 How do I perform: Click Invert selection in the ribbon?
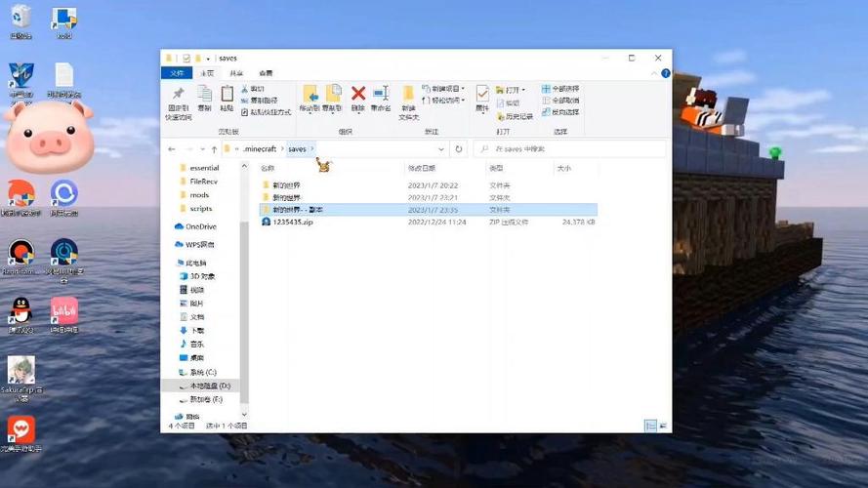[560, 112]
